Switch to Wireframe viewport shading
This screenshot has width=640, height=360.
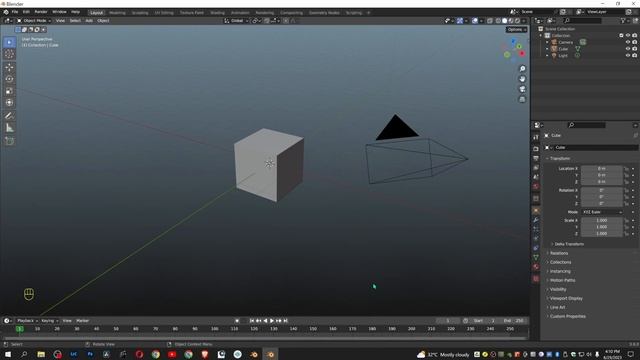pos(498,21)
